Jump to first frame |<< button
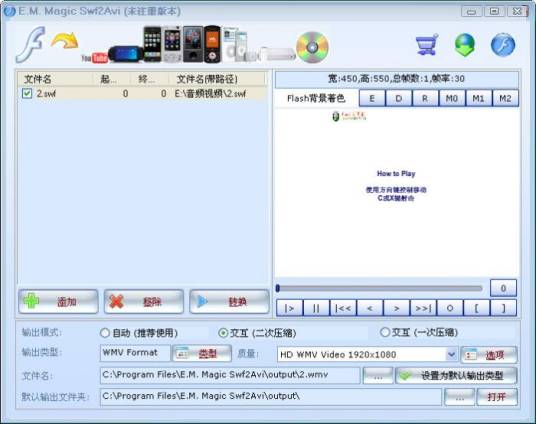536x424 pixels. [343, 308]
